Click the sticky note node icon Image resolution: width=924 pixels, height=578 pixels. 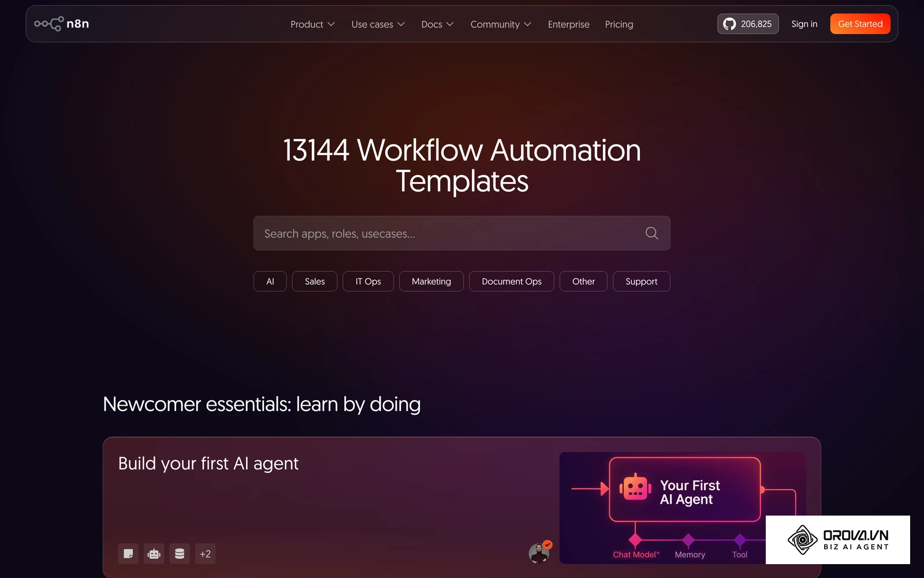coord(128,554)
